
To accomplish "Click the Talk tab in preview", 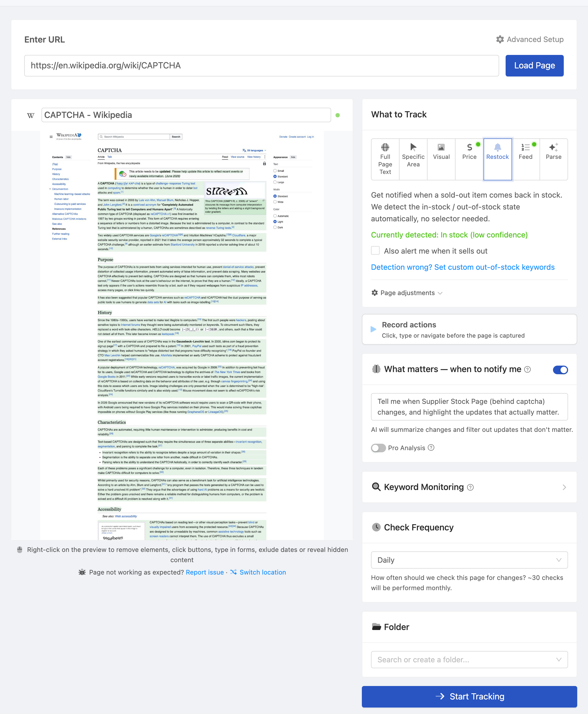I will pyautogui.click(x=109, y=157).
